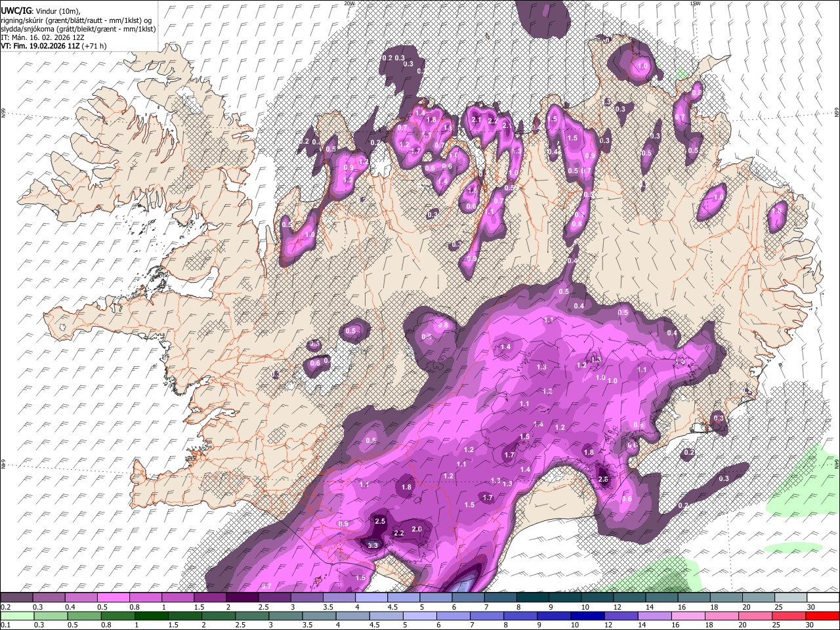Choose the white top-row swatch for 30 mm
This screenshot has height=630, width=840.
pos(823,597)
